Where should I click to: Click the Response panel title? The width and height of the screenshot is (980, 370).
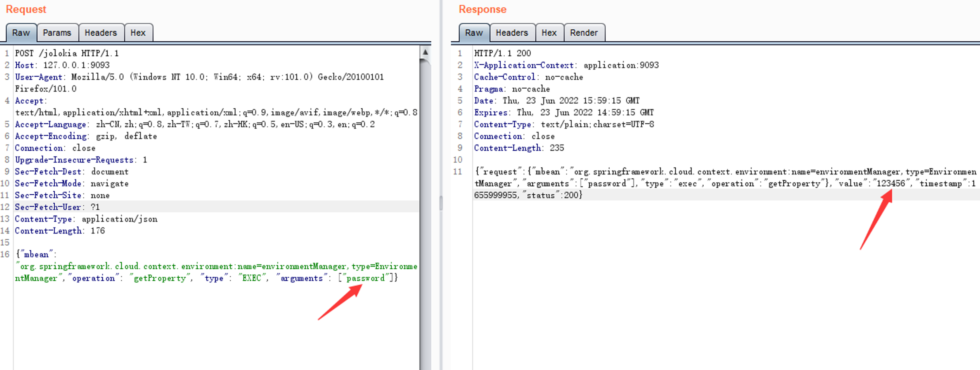click(483, 9)
